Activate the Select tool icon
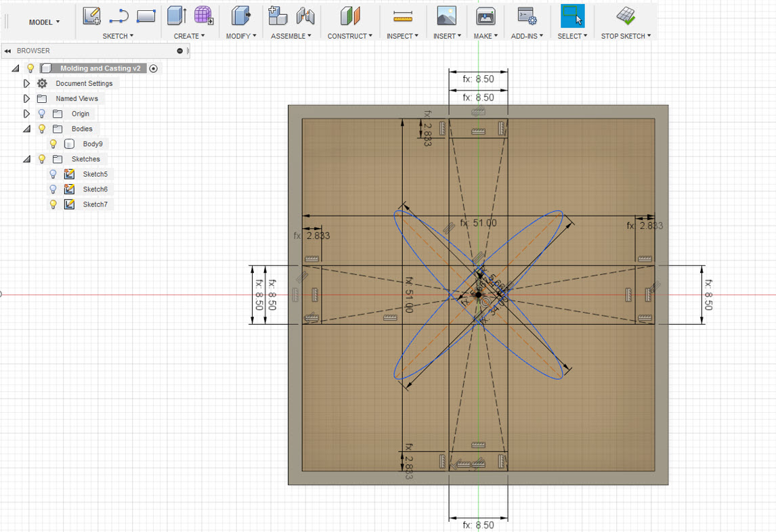 pos(573,16)
